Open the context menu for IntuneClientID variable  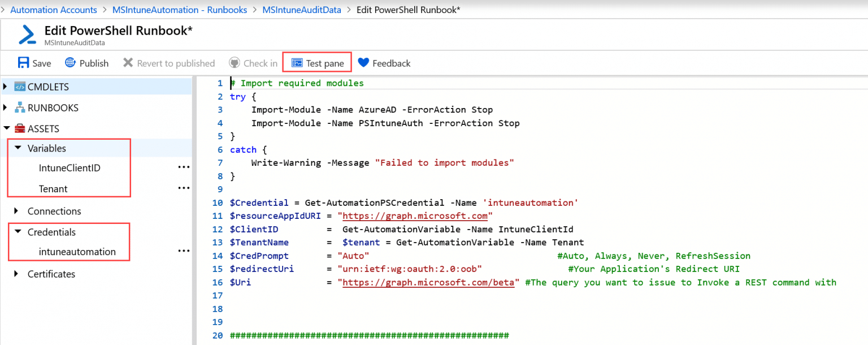pos(183,166)
